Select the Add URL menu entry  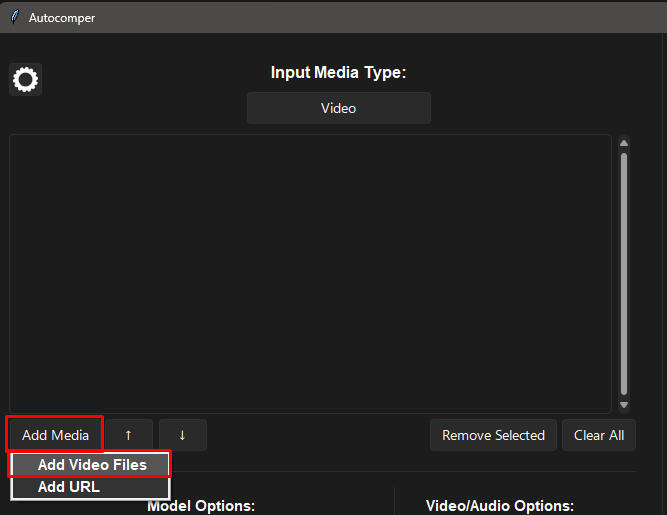[x=69, y=487]
